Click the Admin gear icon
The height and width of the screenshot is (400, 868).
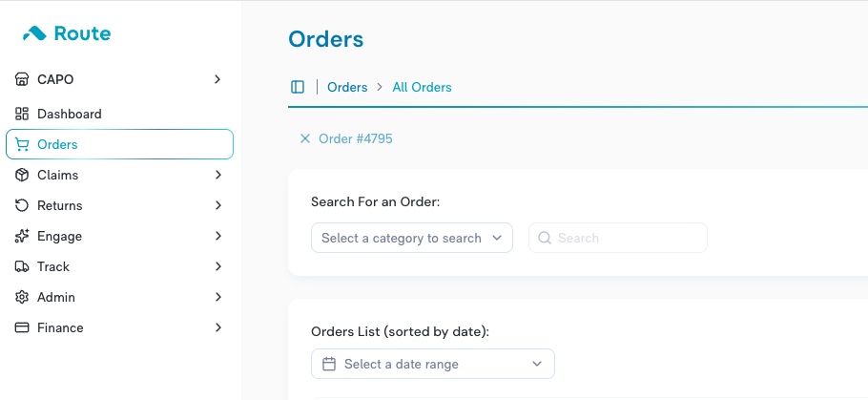[x=22, y=298]
